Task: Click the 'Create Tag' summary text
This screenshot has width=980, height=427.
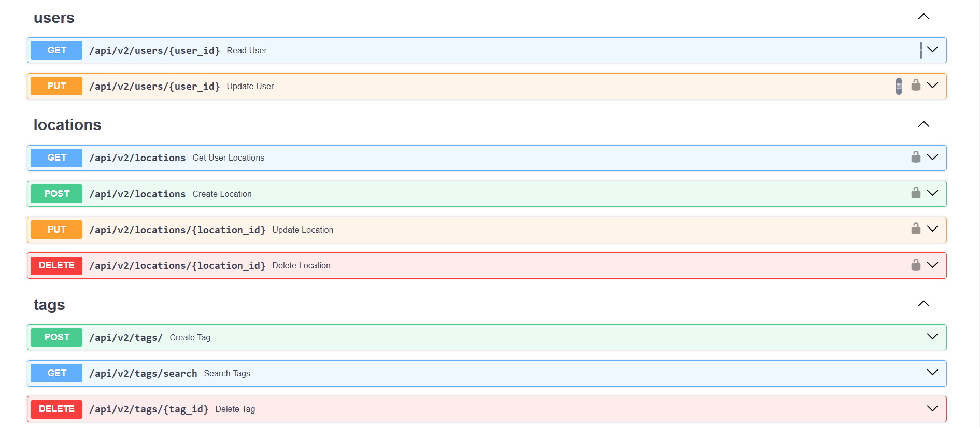Action: 190,338
